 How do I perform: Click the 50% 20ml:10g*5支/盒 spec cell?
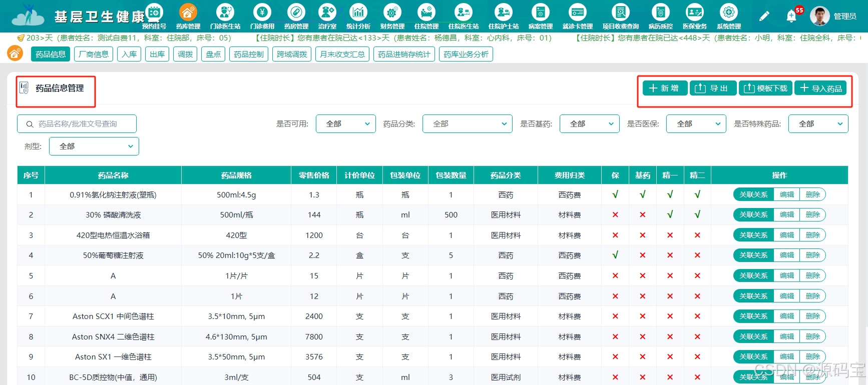click(236, 255)
